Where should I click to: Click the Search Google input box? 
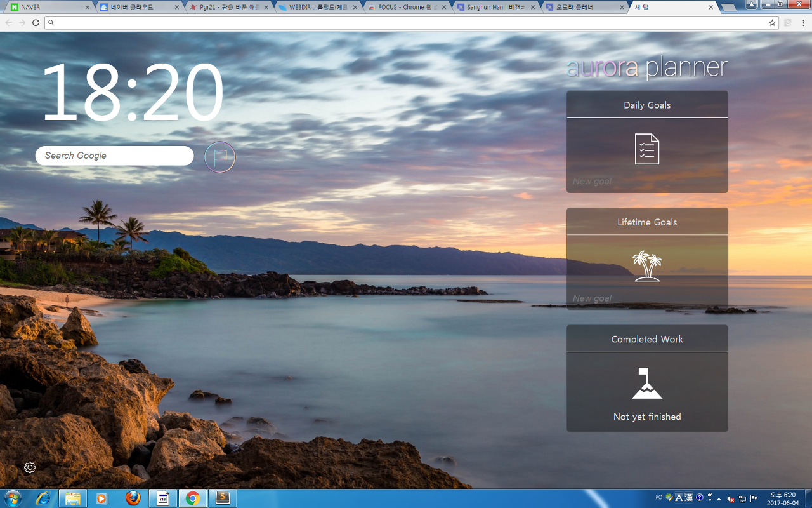tap(114, 156)
